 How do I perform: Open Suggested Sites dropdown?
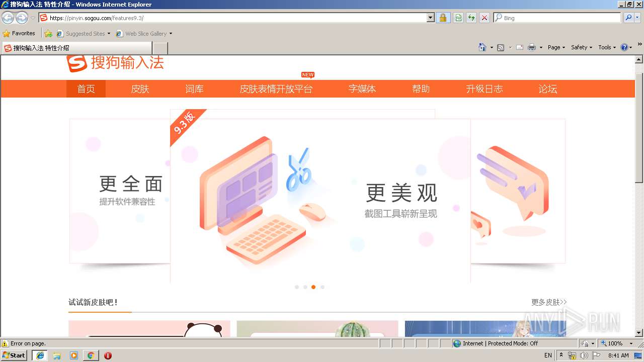(x=83, y=34)
